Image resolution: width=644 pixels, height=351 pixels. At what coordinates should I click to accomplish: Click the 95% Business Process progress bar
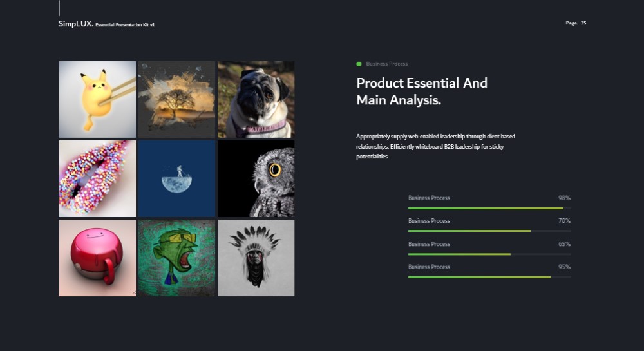[x=489, y=278]
